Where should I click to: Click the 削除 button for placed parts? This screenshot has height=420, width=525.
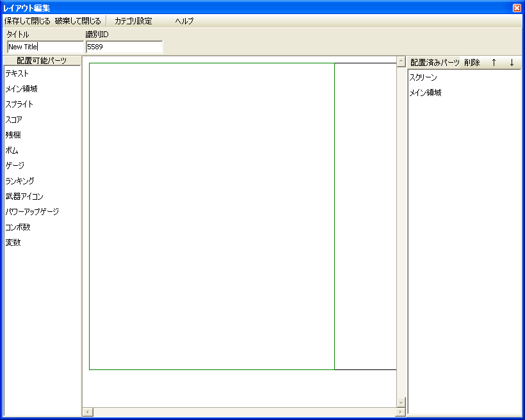[x=472, y=63]
